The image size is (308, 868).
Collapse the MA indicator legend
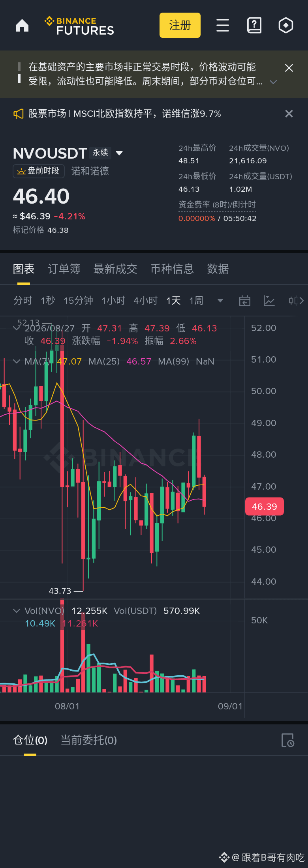coord(17,361)
